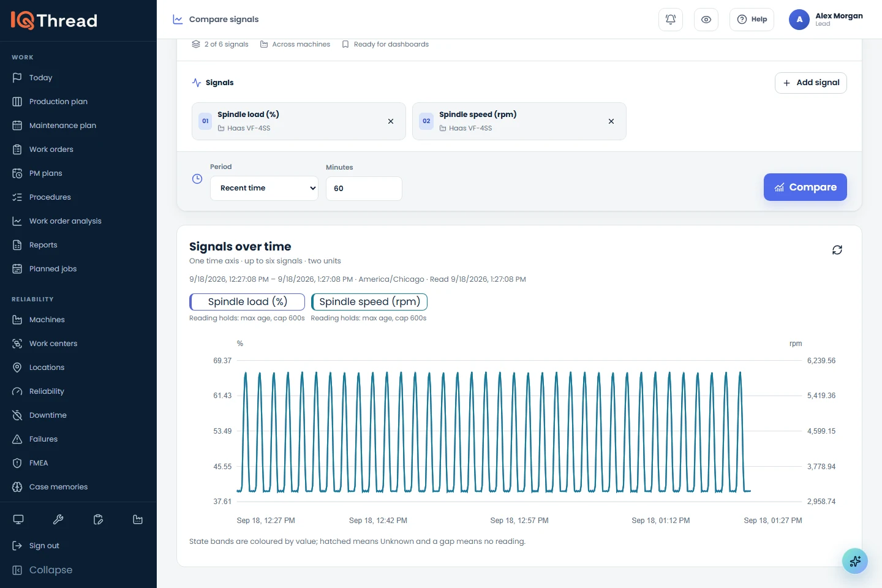882x588 pixels.
Task: Remove the Spindle load (%) signal
Action: [391, 121]
